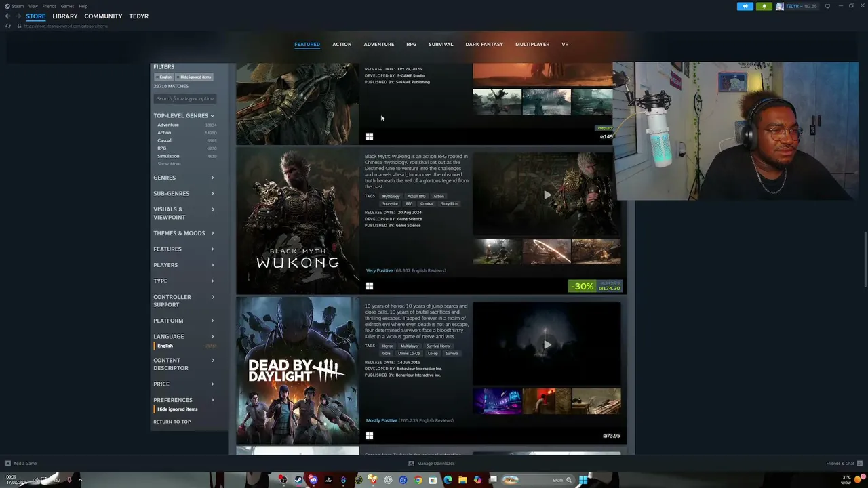Expand the Sub-Genres filter section
This screenshot has height=488, width=868.
[x=184, y=194]
